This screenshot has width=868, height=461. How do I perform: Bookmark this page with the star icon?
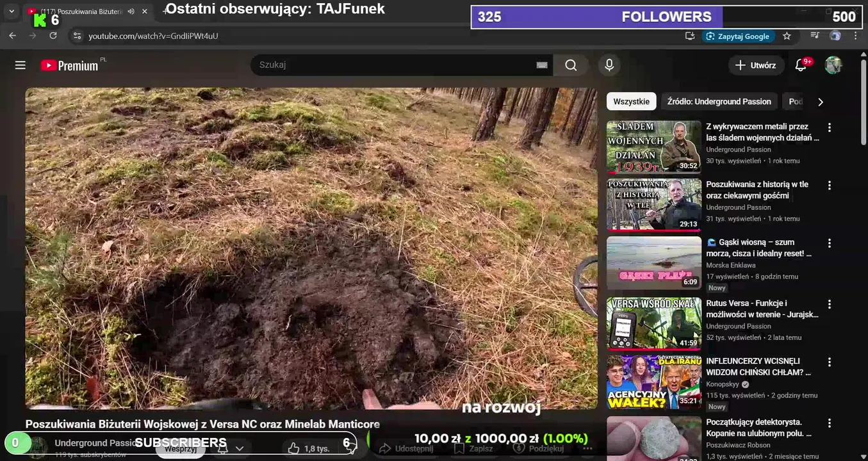point(787,36)
